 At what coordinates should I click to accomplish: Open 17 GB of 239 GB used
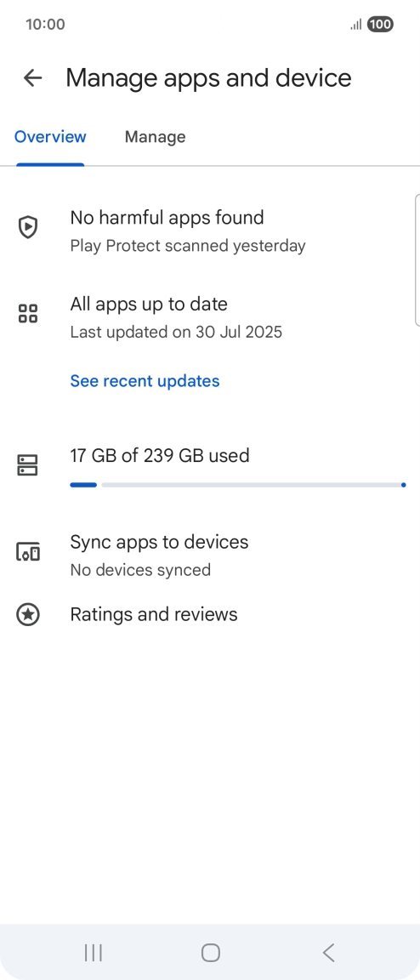tap(159, 455)
